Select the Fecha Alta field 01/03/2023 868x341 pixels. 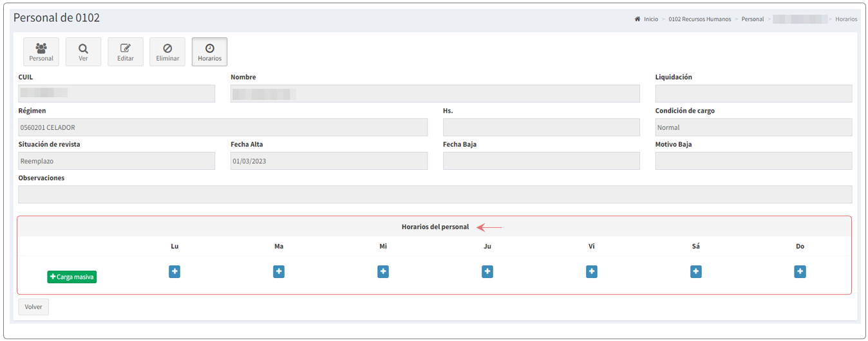pos(329,161)
